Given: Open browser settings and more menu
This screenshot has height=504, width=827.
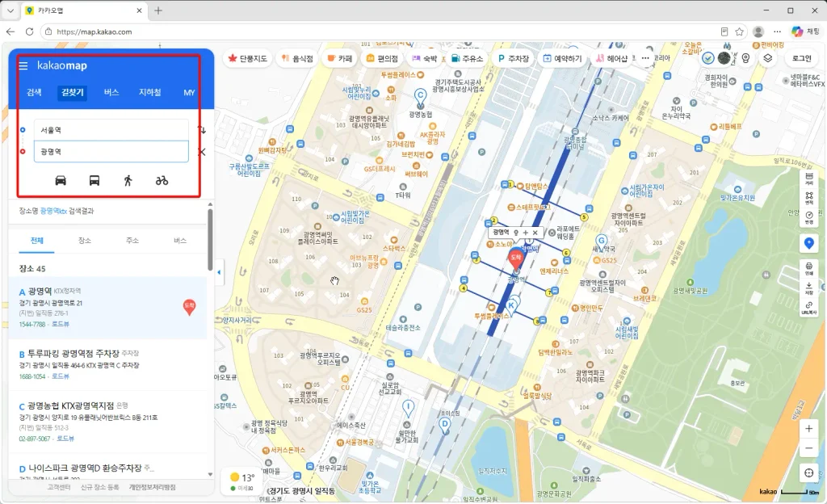Looking at the screenshot, I should tap(777, 31).
